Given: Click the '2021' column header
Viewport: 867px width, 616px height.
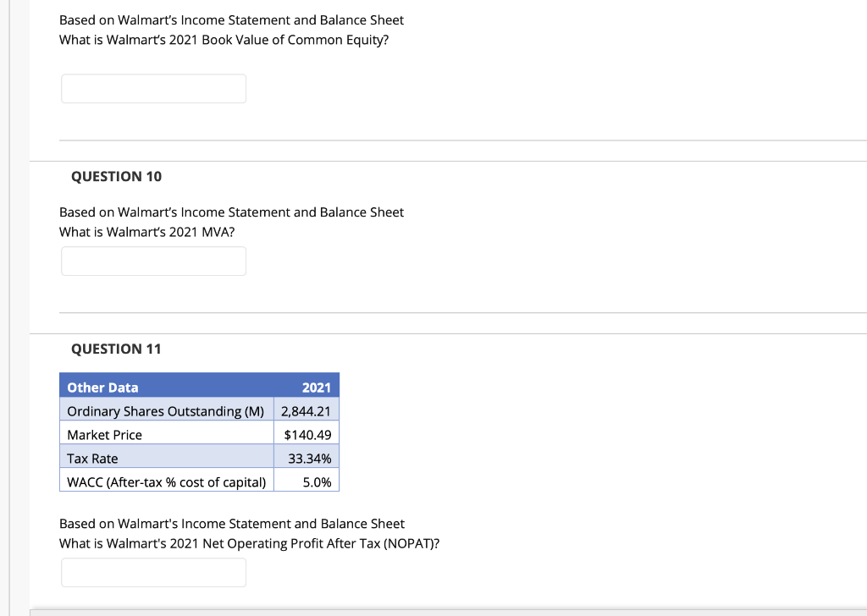Looking at the screenshot, I should point(317,388).
